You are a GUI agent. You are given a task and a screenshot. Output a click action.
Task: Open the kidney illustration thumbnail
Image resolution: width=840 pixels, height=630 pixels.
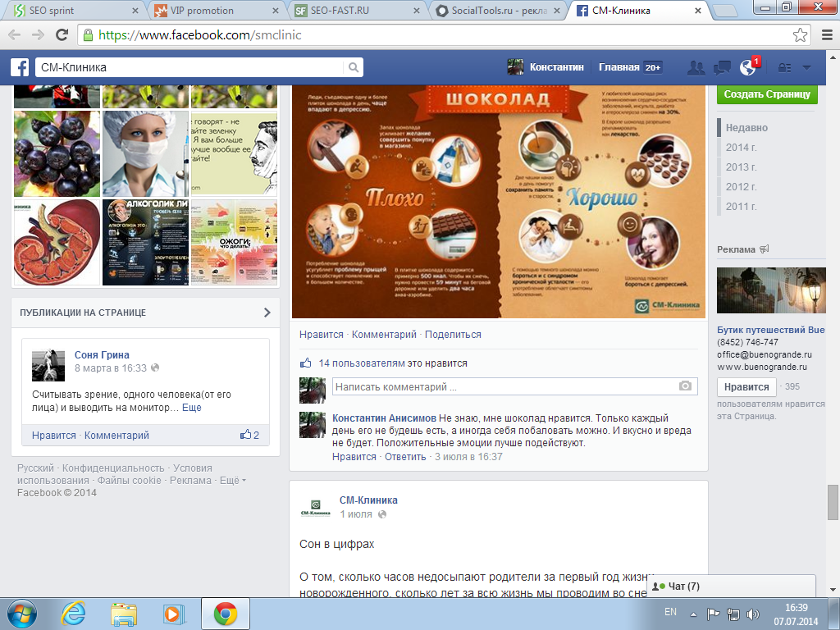(57, 242)
